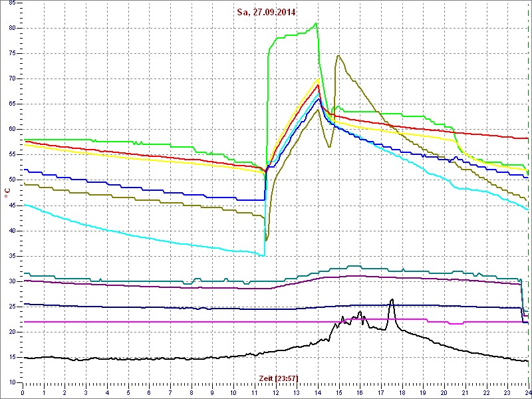Screen dimensions: 532x399
Task: Select the 10 label on temperature axis
Action: pos(11,383)
